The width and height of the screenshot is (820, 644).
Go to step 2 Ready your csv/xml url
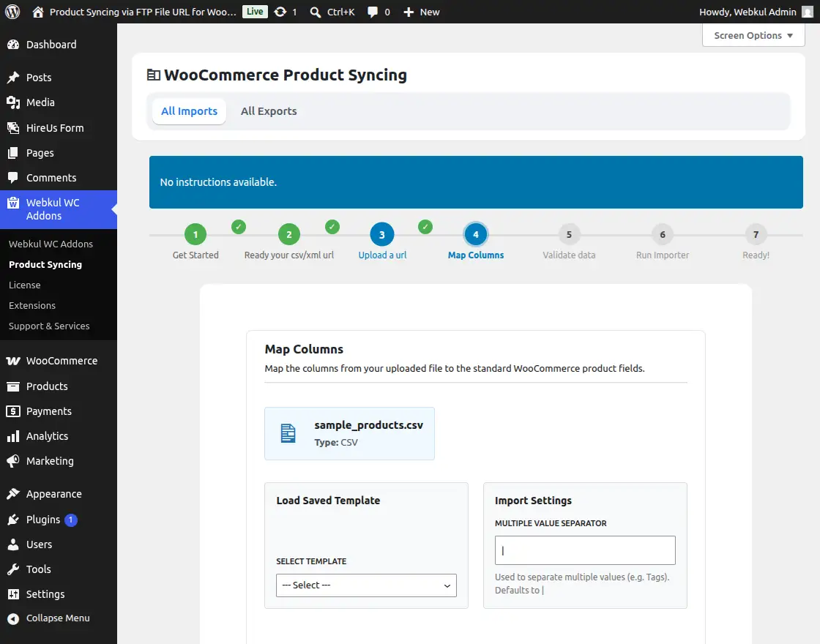coord(289,235)
